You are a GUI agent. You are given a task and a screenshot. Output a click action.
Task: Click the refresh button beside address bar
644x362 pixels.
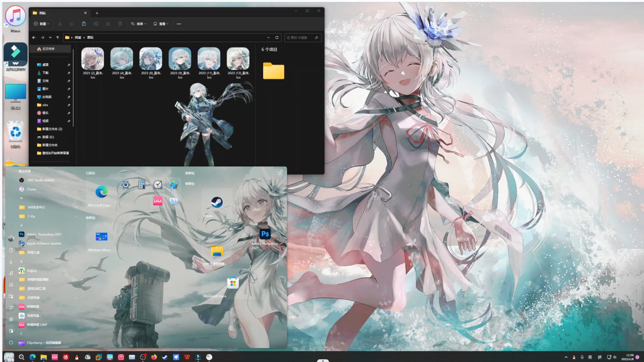[x=277, y=38]
